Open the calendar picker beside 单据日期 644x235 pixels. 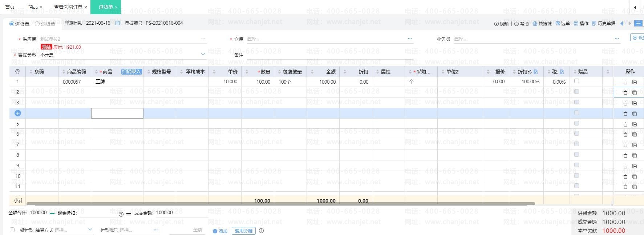(x=118, y=23)
